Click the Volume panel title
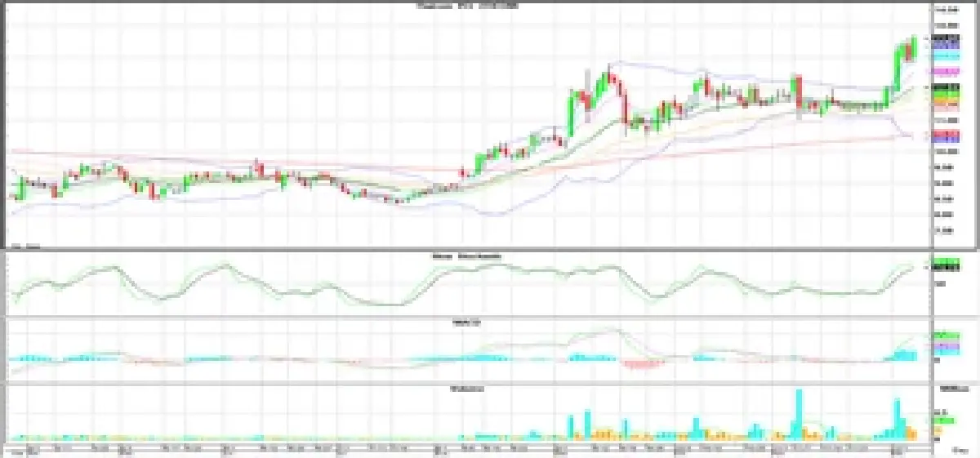This screenshot has height=458, width=980. pos(466,389)
